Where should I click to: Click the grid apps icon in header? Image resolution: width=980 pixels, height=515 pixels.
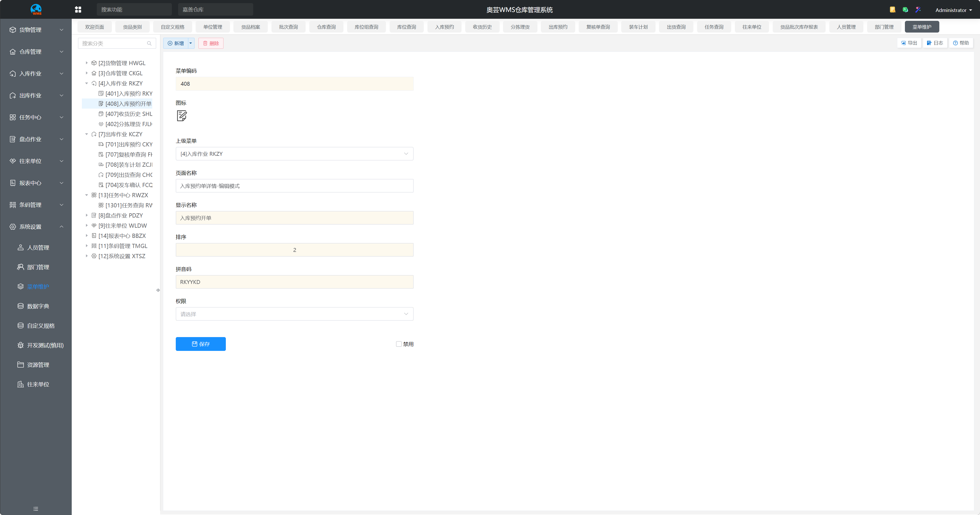pos(78,9)
